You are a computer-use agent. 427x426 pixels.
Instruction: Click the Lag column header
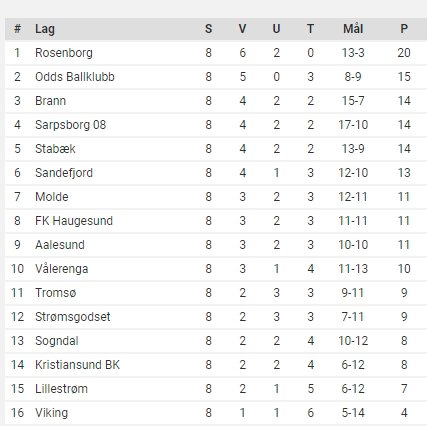pyautogui.click(x=45, y=29)
